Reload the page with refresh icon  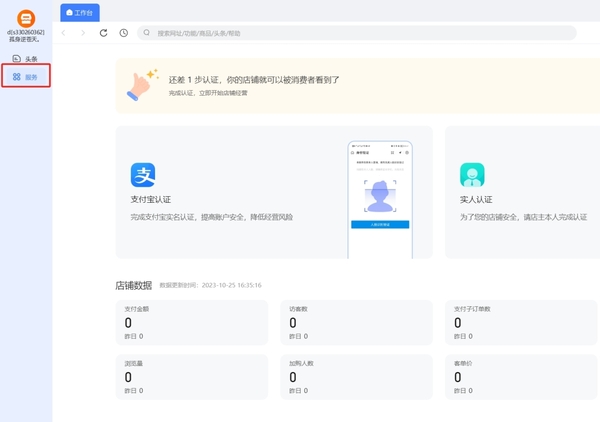click(103, 33)
